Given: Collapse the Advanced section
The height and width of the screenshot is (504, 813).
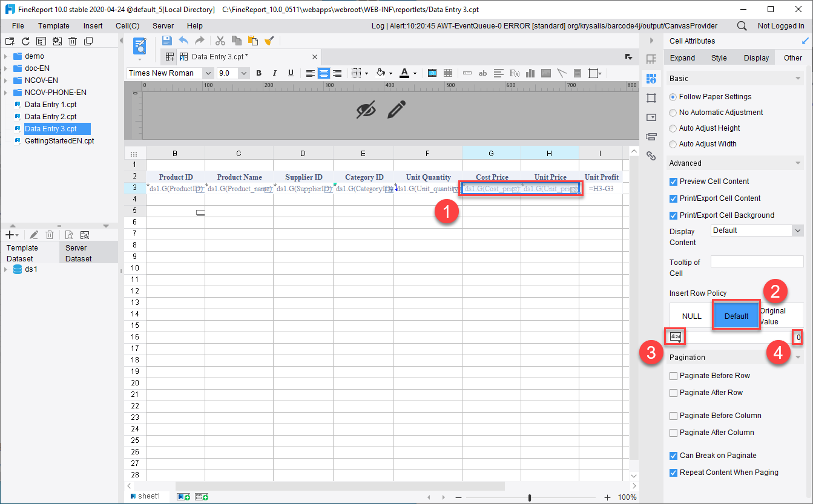Looking at the screenshot, I should (x=797, y=163).
